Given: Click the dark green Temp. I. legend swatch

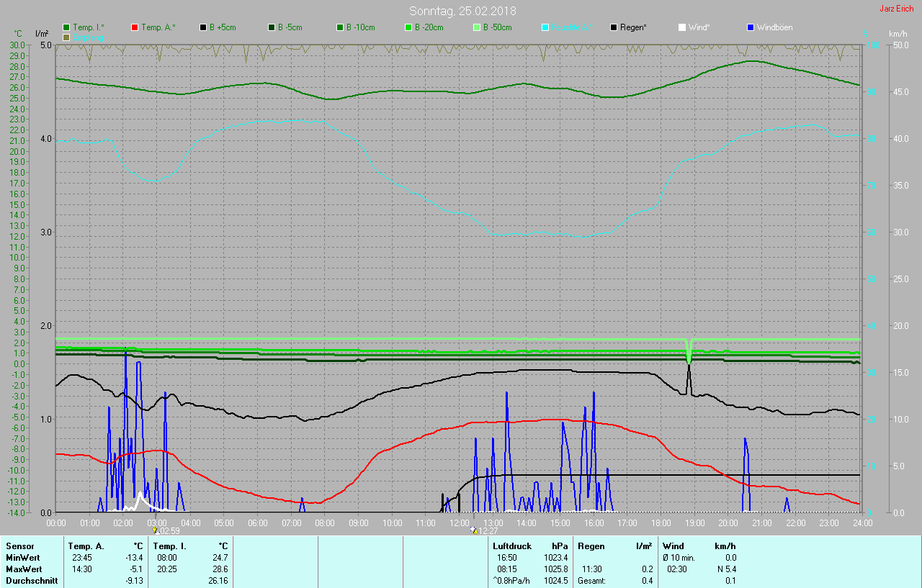Looking at the screenshot, I should tap(66, 27).
